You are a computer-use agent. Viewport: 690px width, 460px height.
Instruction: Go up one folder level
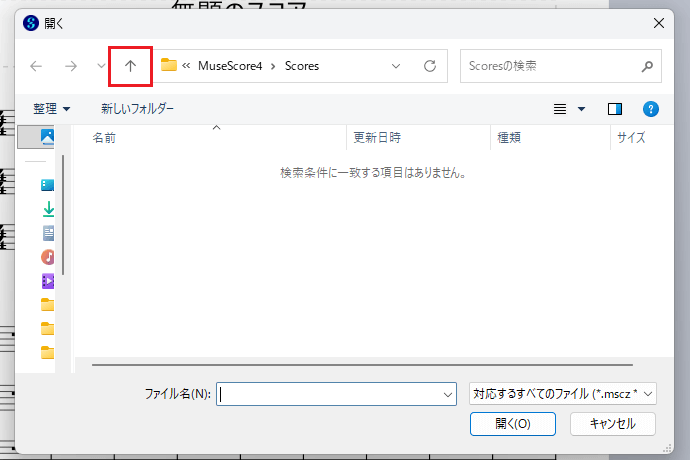[x=130, y=66]
